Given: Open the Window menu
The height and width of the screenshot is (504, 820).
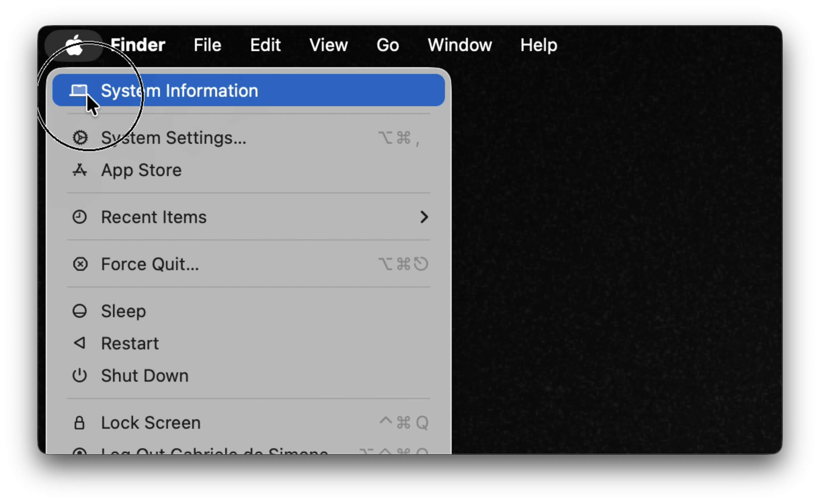Looking at the screenshot, I should pyautogui.click(x=459, y=45).
